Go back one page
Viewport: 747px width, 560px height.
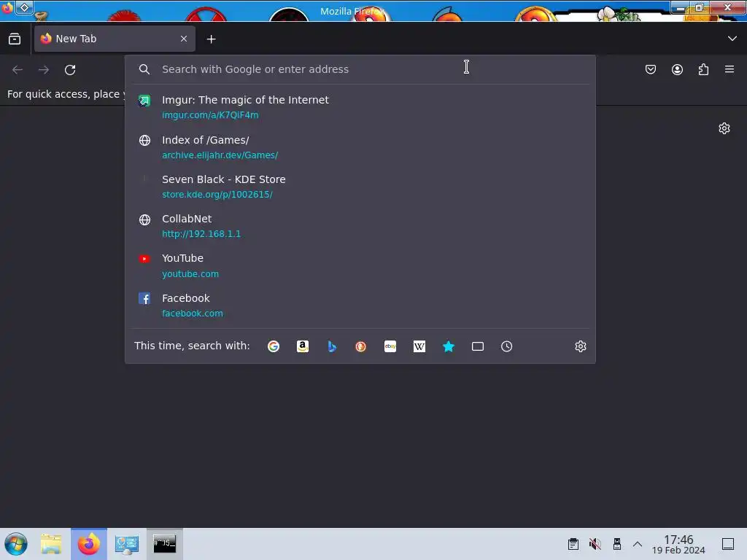18,70
